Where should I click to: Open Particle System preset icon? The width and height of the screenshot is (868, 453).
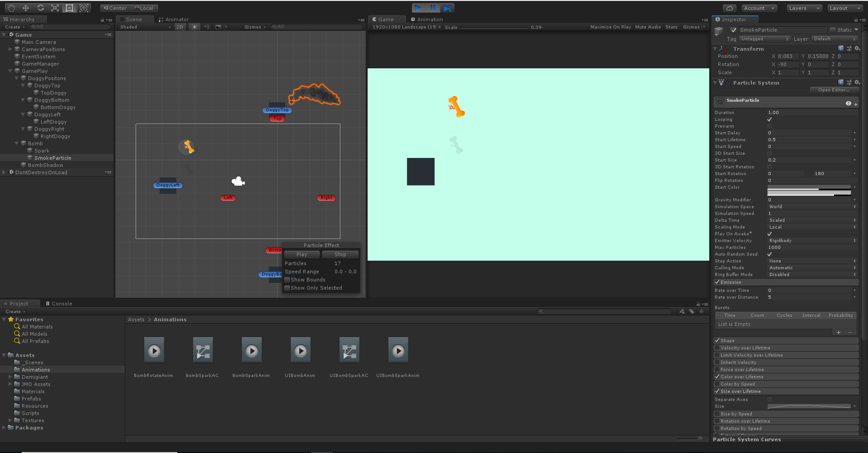click(849, 82)
